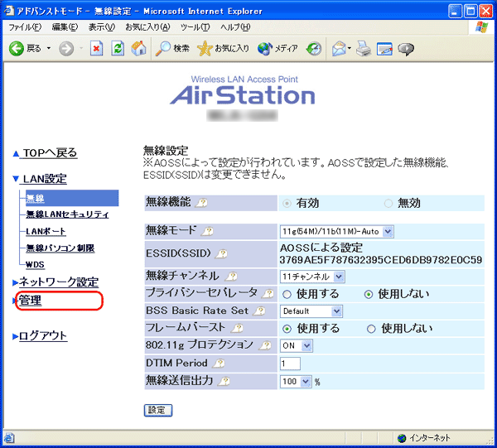The image size is (497, 448).
Task: Open help icon beside ESSID(SSID)
Action: tap(222, 253)
